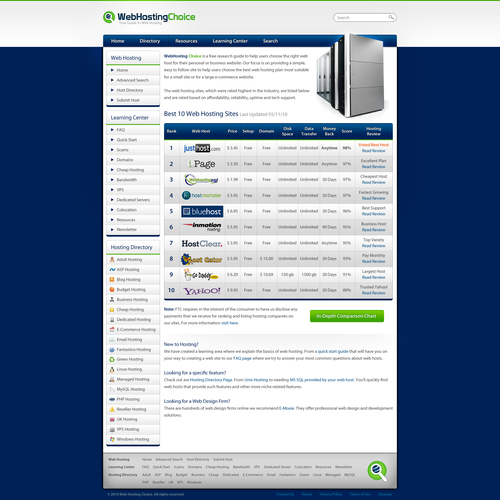Follow the FAQ page link
The width and height of the screenshot is (500, 500).
tap(242, 358)
